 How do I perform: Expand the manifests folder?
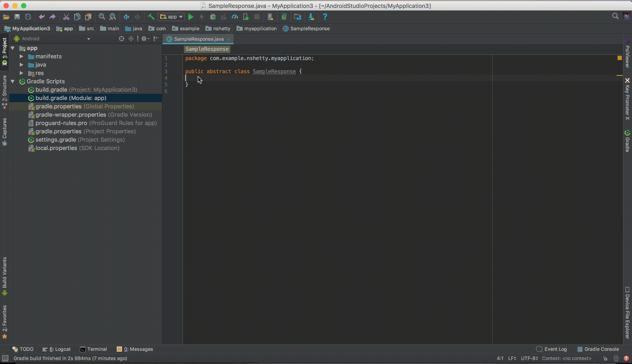pyautogui.click(x=22, y=57)
